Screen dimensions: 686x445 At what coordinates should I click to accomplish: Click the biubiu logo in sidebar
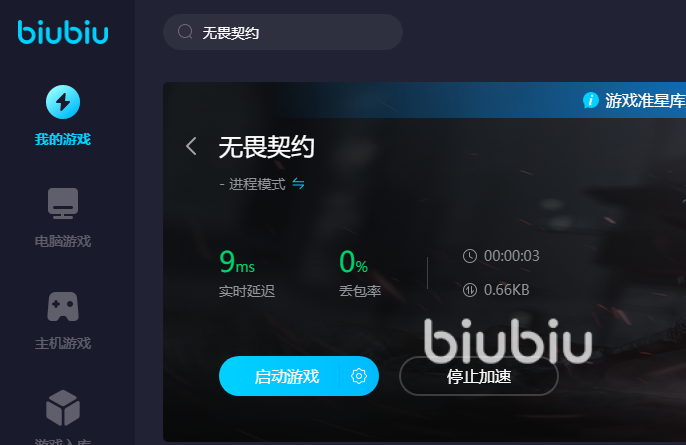click(63, 32)
